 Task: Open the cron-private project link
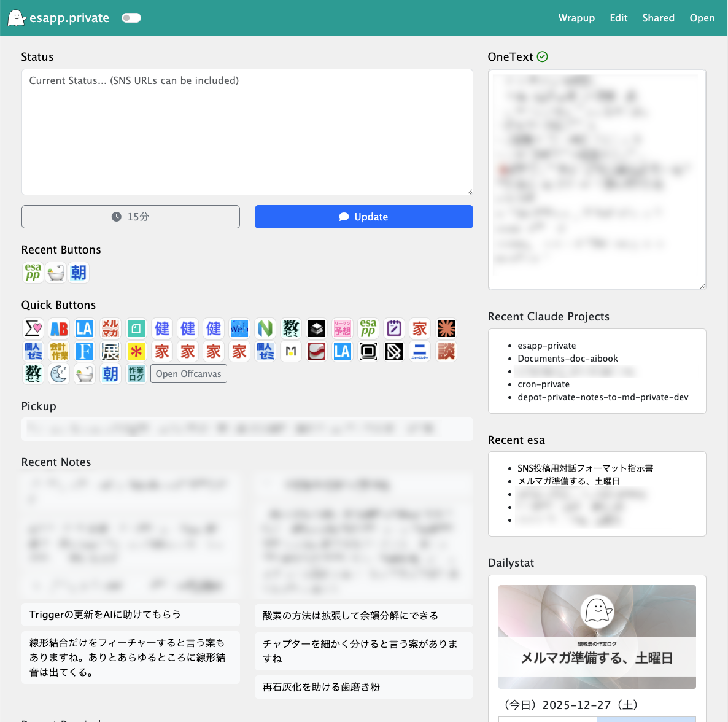click(x=543, y=384)
